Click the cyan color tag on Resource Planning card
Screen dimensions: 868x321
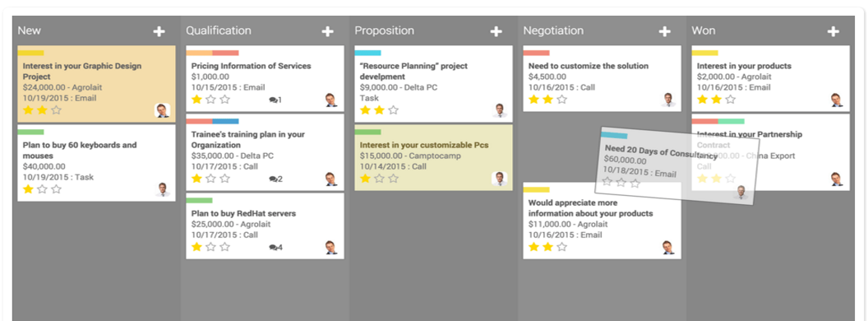(x=367, y=53)
